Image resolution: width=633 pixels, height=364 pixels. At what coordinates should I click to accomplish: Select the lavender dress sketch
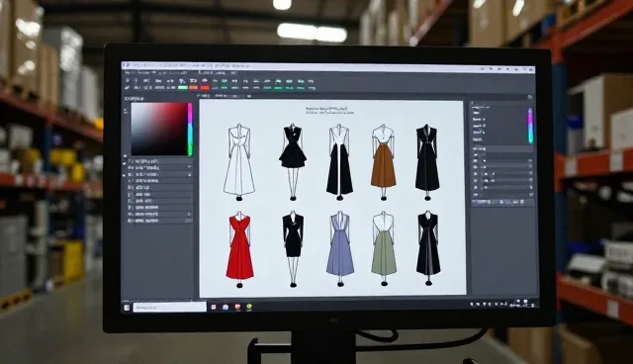(x=340, y=248)
